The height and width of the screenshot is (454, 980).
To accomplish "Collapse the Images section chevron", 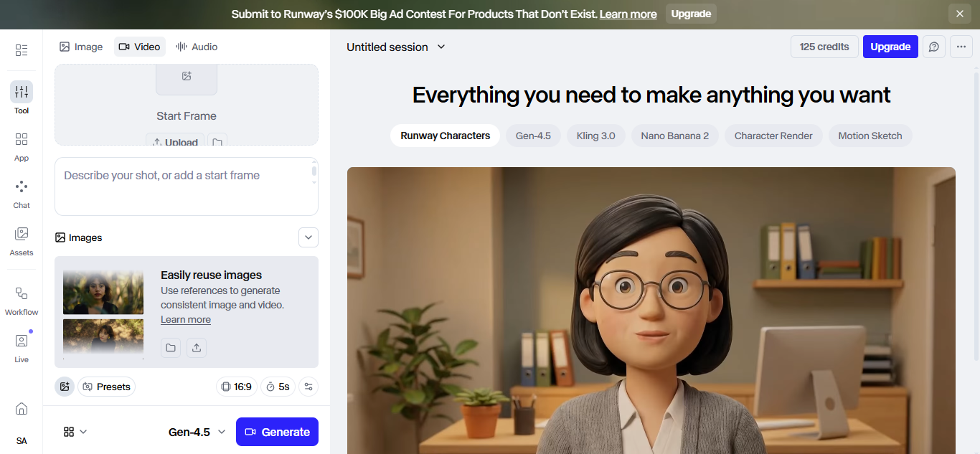I will (x=308, y=237).
